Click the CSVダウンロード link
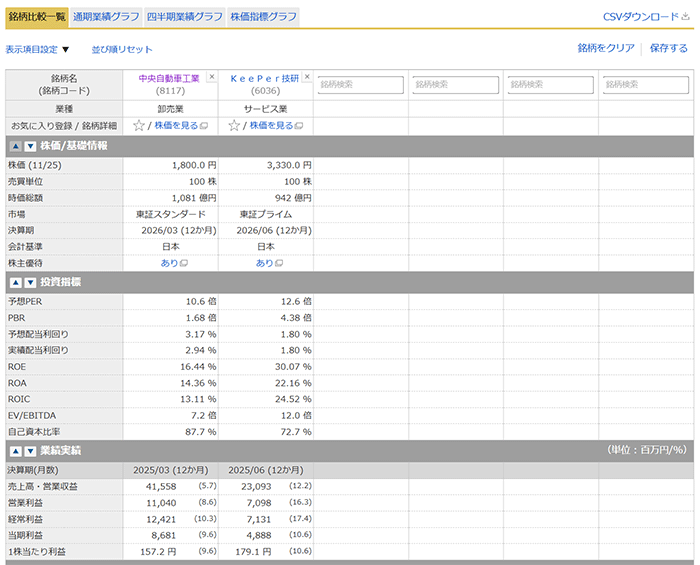 pyautogui.click(x=646, y=17)
